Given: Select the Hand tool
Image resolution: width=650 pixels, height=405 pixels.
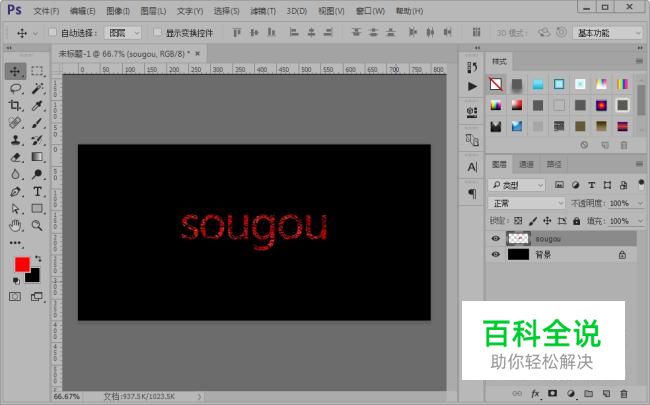Looking at the screenshot, I should (x=15, y=226).
